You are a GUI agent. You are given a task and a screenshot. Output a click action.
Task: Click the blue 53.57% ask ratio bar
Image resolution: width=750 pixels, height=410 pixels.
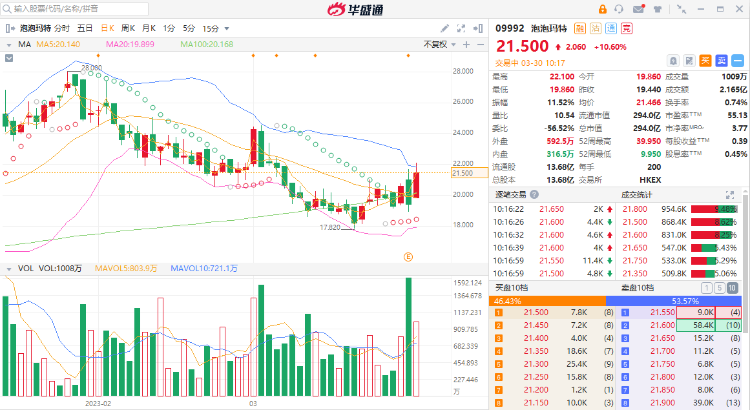coord(674,301)
